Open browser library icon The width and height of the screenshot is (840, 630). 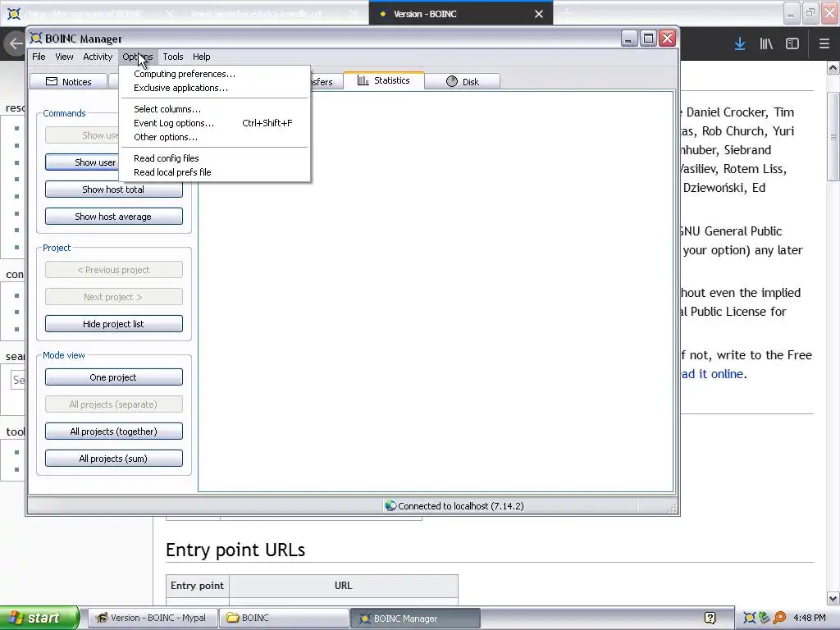coord(766,44)
